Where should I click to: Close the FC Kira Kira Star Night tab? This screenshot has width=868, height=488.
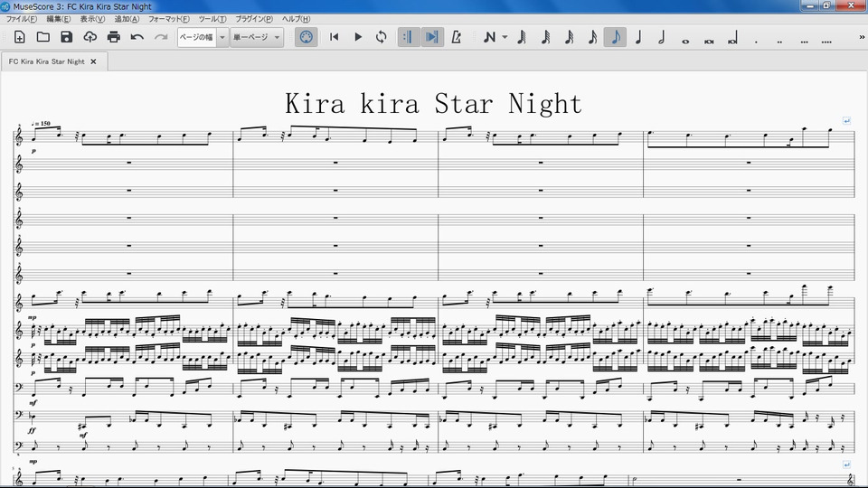(x=93, y=61)
